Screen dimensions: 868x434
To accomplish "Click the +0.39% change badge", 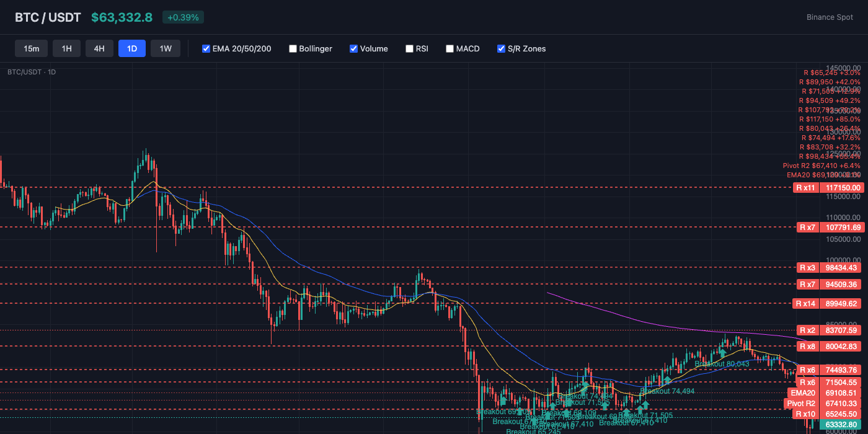I will [183, 17].
